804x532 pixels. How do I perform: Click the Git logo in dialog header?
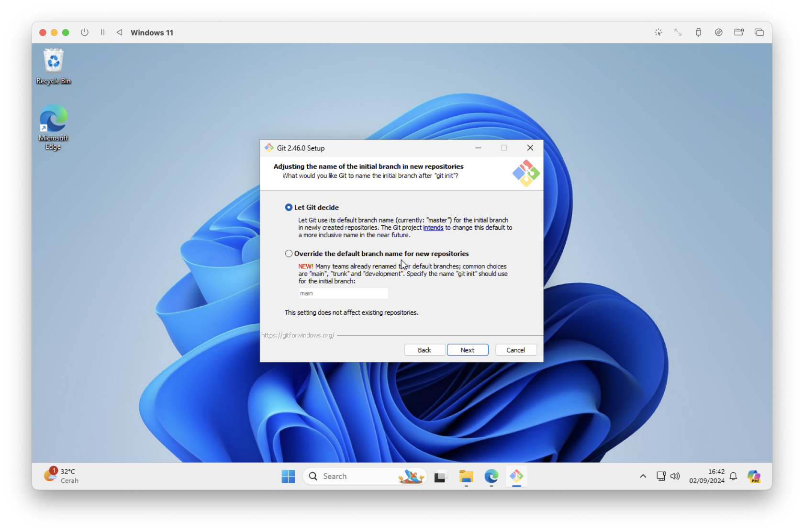coord(525,173)
